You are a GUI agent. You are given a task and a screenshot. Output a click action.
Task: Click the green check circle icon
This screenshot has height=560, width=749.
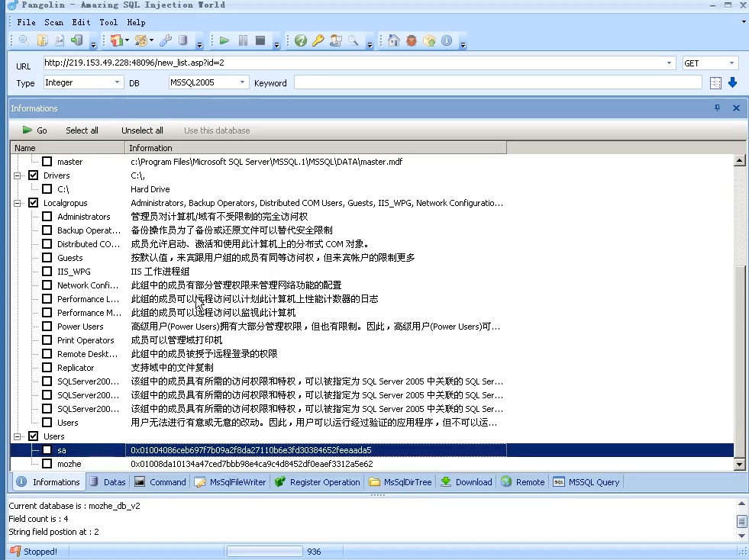(301, 40)
